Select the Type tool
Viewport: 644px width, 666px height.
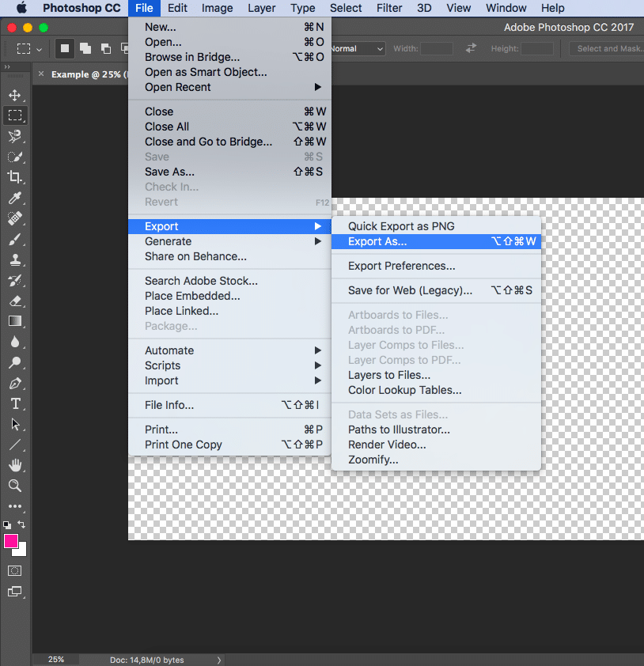point(16,403)
